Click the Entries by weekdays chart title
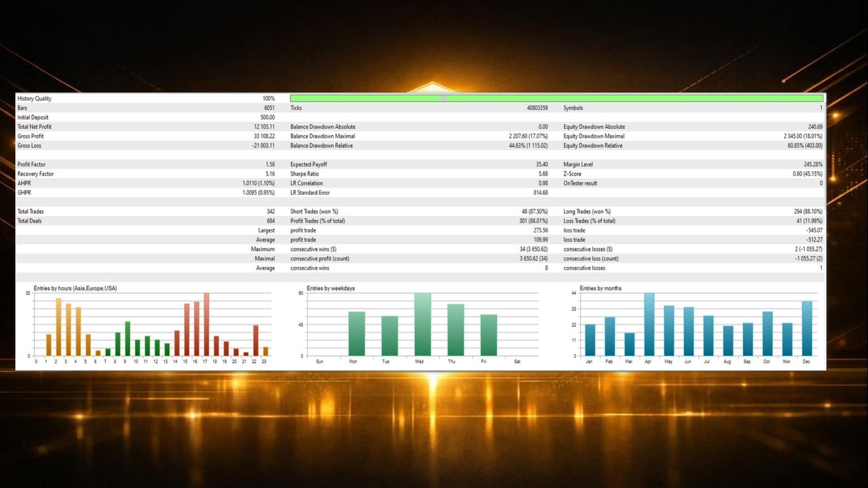 (x=330, y=288)
